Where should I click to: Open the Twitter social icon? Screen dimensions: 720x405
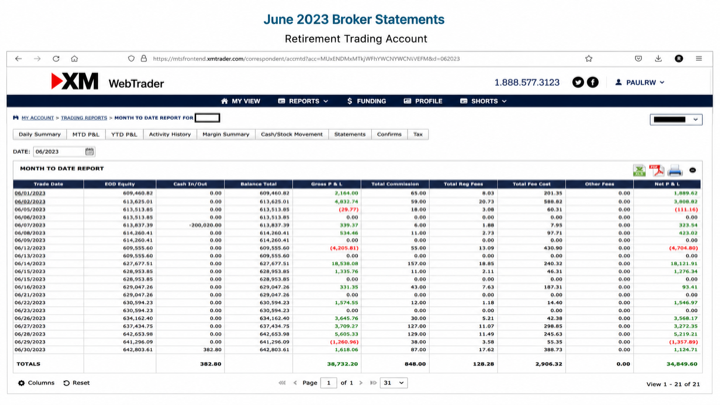point(578,82)
